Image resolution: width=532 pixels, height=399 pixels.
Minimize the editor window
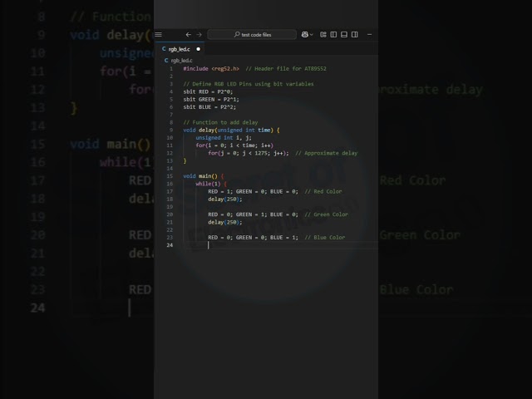(x=369, y=35)
